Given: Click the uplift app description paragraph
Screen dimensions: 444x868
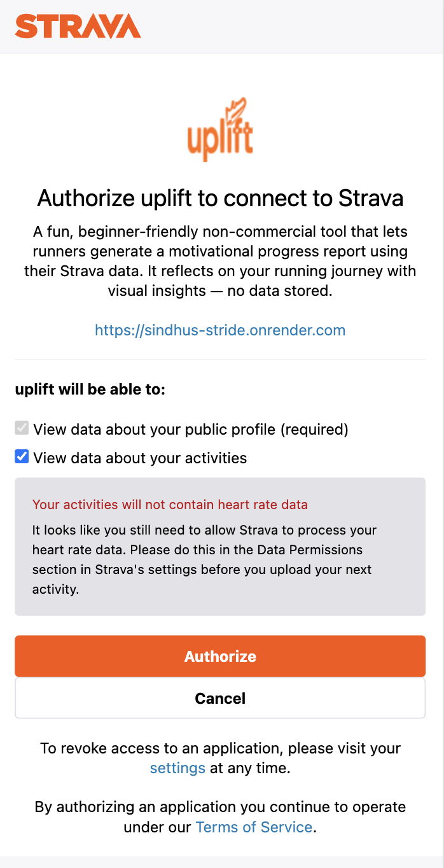Looking at the screenshot, I should (x=220, y=261).
